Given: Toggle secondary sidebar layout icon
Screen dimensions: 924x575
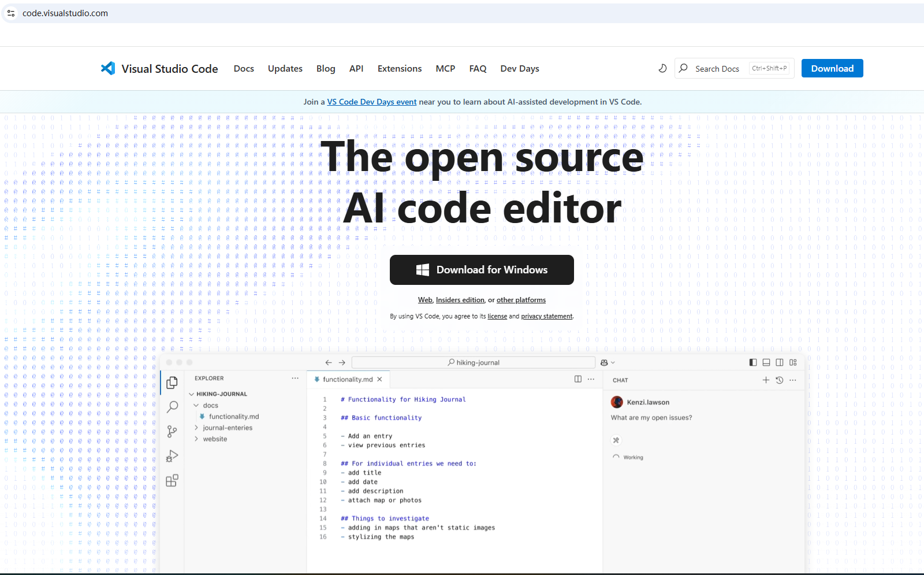Looking at the screenshot, I should [780, 362].
